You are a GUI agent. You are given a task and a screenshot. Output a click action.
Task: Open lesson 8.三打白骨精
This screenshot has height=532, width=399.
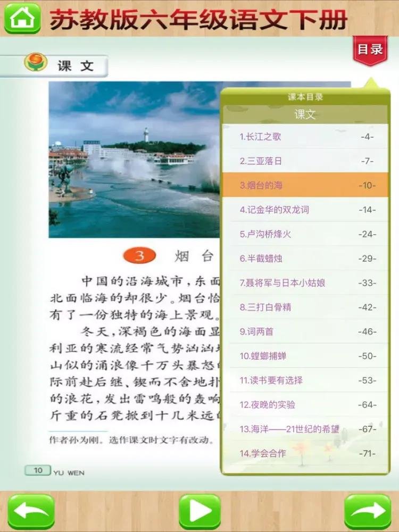(x=305, y=307)
